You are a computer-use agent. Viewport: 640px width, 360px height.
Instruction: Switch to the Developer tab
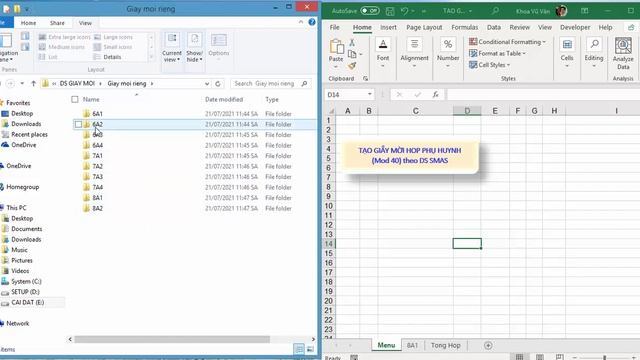[x=575, y=27]
